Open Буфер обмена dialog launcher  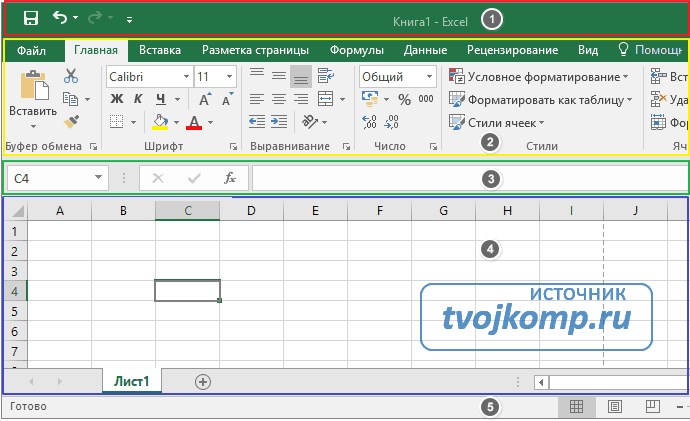tap(93, 146)
